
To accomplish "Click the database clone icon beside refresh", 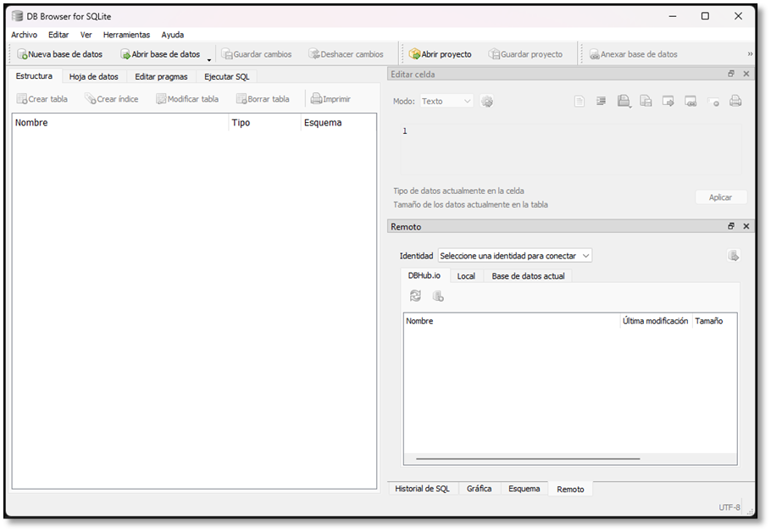I will (x=438, y=296).
